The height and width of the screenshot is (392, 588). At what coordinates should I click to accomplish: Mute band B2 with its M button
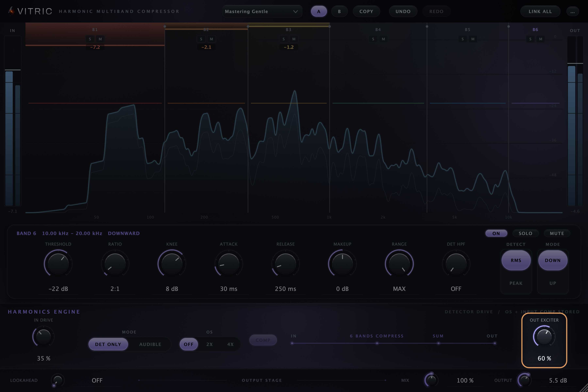click(x=212, y=39)
